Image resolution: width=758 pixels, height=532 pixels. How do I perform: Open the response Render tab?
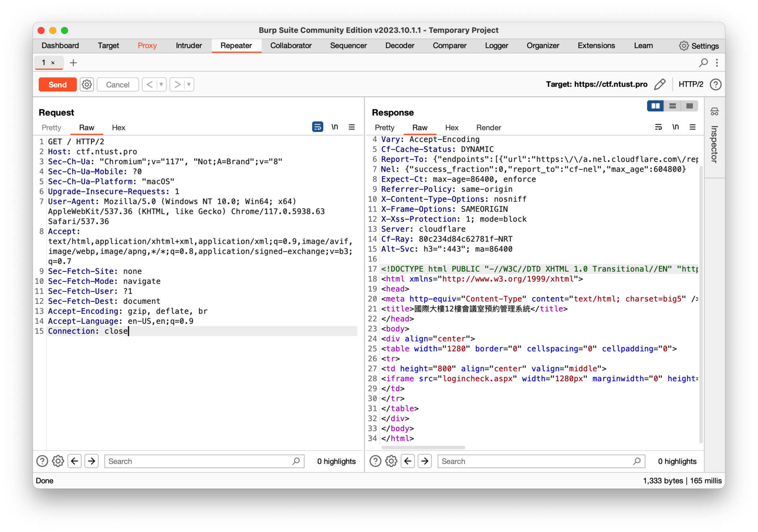coord(488,128)
